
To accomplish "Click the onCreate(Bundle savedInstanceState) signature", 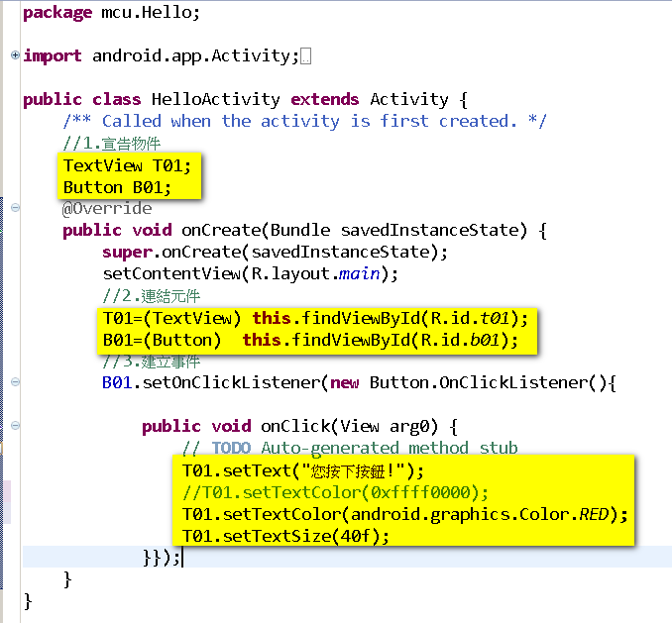I will (354, 231).
